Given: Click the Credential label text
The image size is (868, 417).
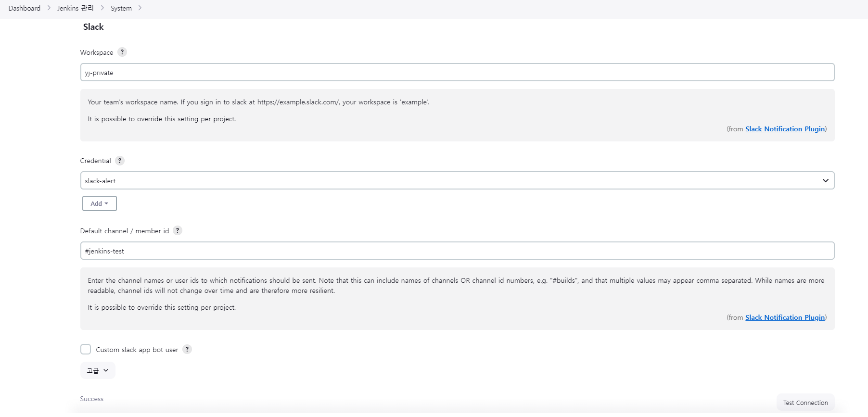Looking at the screenshot, I should [95, 161].
